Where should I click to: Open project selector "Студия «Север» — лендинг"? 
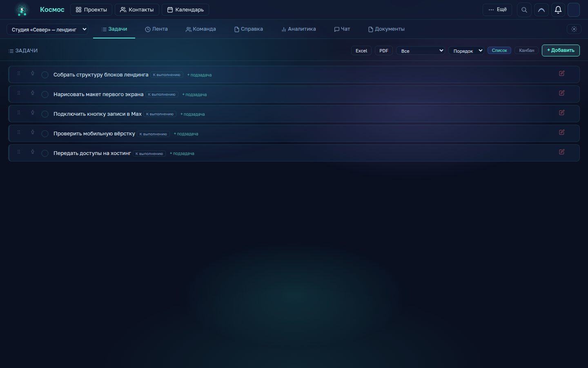tap(47, 29)
